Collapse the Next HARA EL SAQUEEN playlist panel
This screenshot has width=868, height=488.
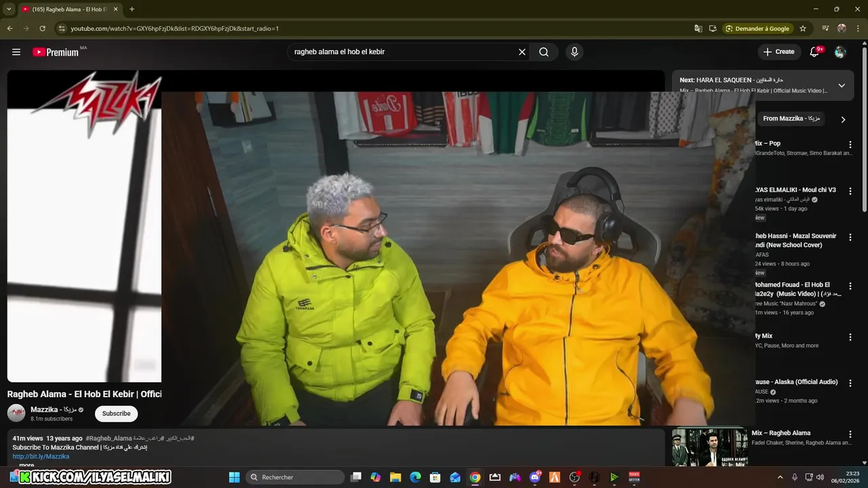pos(842,85)
